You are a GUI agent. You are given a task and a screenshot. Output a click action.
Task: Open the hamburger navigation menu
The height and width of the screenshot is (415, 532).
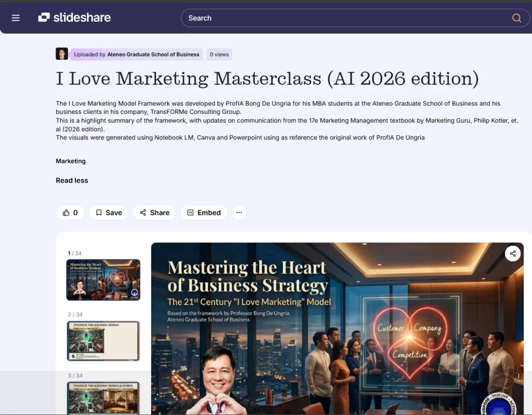[x=16, y=18]
